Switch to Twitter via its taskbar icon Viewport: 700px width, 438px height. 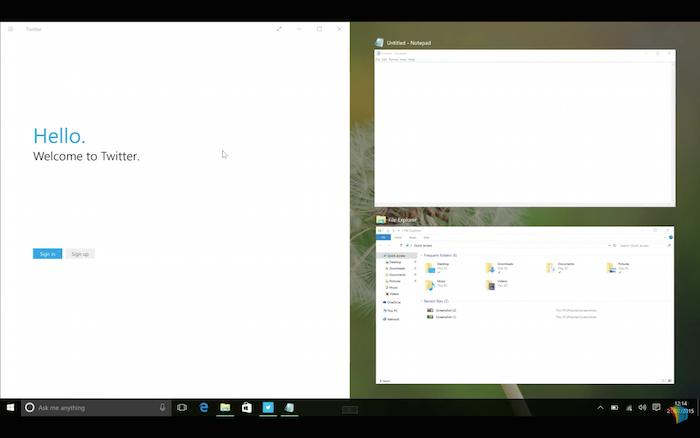pos(268,408)
